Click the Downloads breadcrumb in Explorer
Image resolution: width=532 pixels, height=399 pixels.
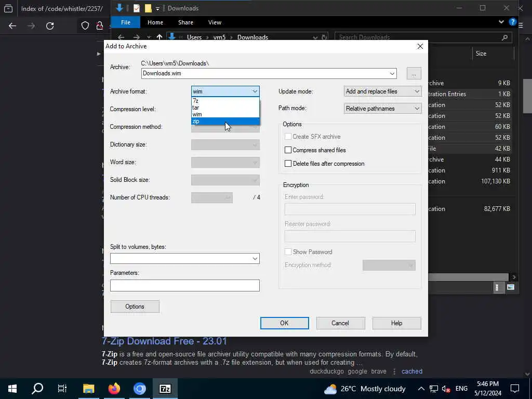click(x=252, y=37)
